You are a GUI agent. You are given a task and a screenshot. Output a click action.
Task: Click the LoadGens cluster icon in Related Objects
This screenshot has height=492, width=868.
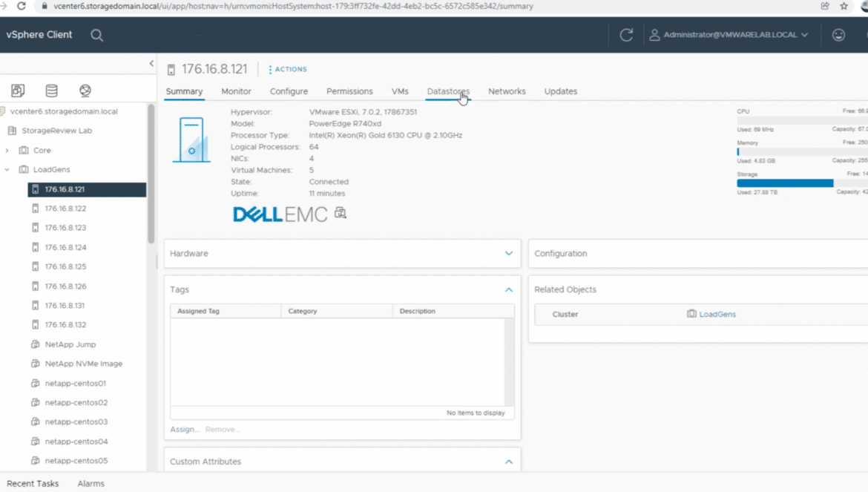(x=691, y=314)
